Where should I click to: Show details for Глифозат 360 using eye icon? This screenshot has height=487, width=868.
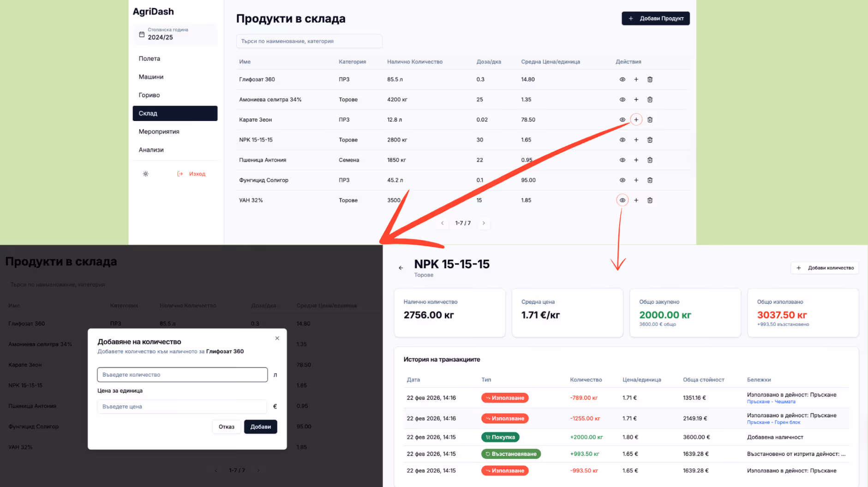(x=622, y=79)
